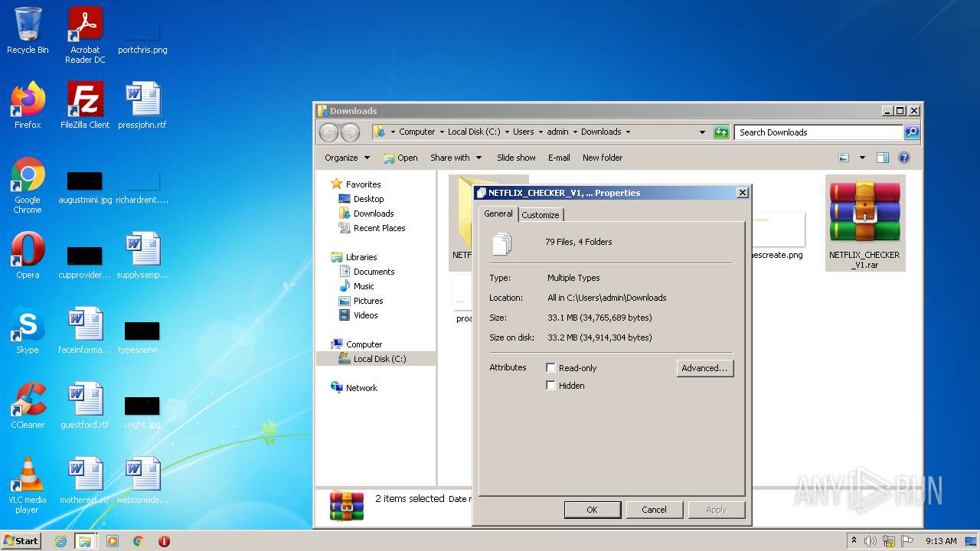980x551 pixels.
Task: Open the Organize dropdown menu
Action: tap(347, 158)
